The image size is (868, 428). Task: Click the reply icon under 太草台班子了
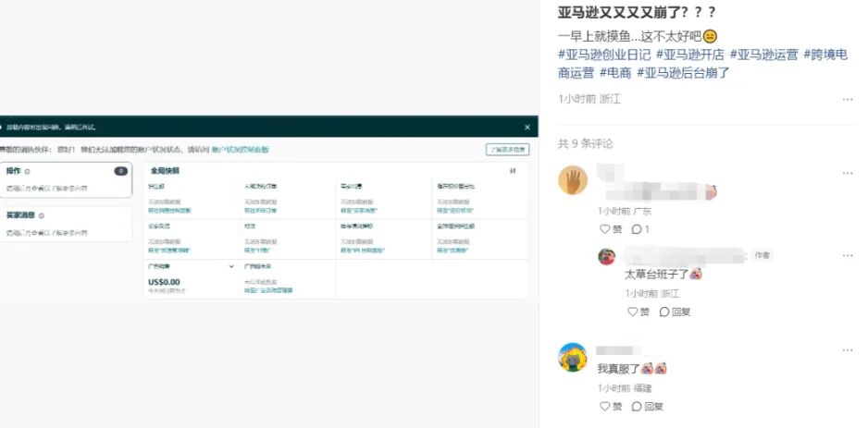click(x=675, y=312)
